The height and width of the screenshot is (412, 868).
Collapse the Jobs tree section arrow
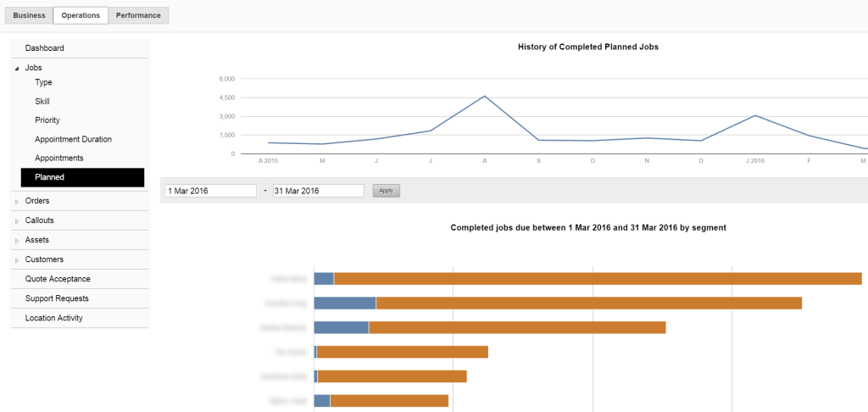17,68
